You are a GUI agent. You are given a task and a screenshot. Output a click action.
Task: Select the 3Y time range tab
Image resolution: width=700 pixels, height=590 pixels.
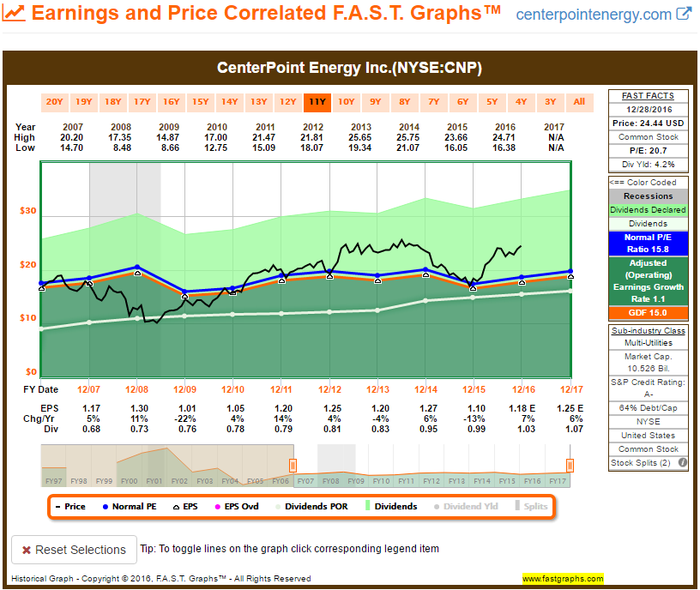point(551,102)
